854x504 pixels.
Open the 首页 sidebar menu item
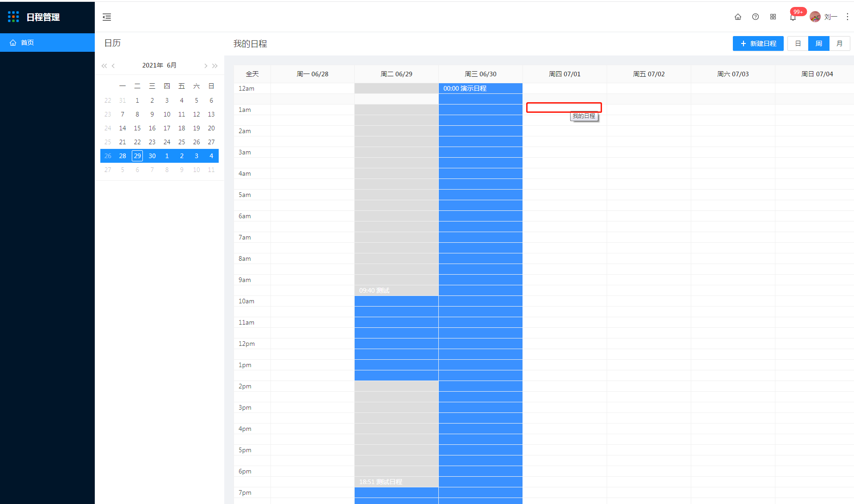click(47, 43)
